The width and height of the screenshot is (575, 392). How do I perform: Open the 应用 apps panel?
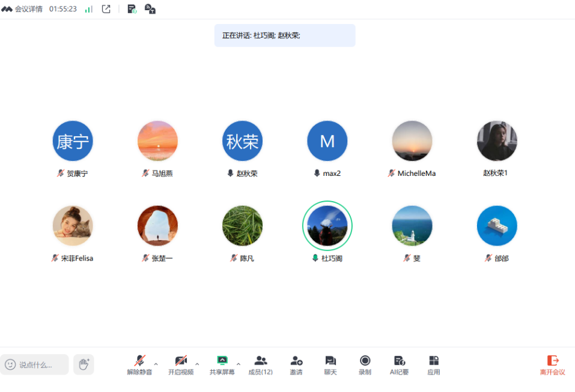[433, 364]
